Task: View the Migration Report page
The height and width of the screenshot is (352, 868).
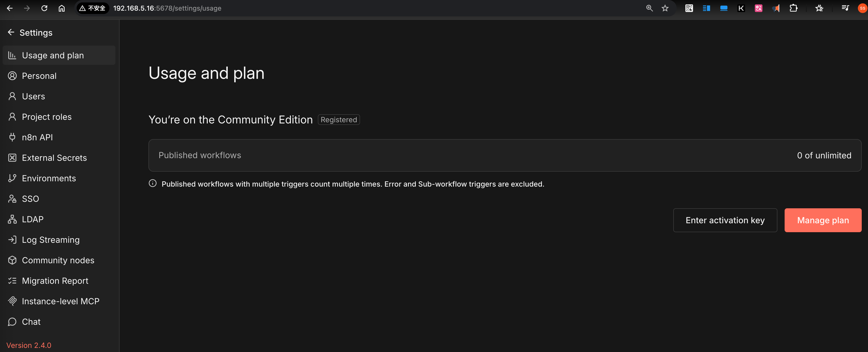Action: (x=55, y=281)
